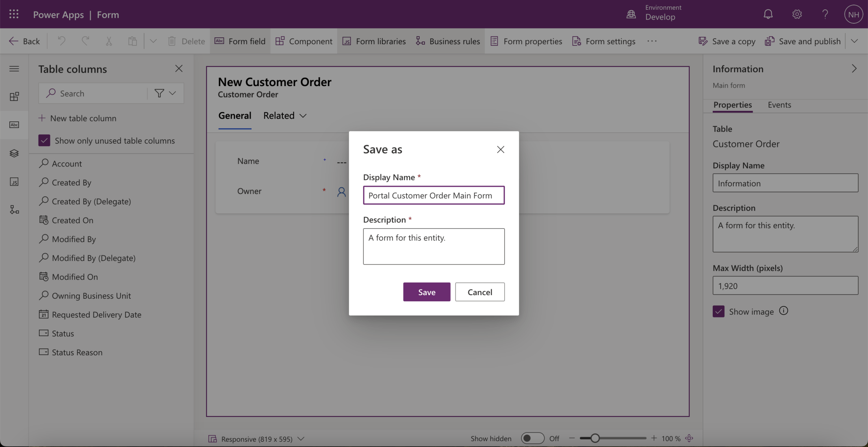Click the zoom level slider handle
868x447 pixels.
(x=595, y=438)
